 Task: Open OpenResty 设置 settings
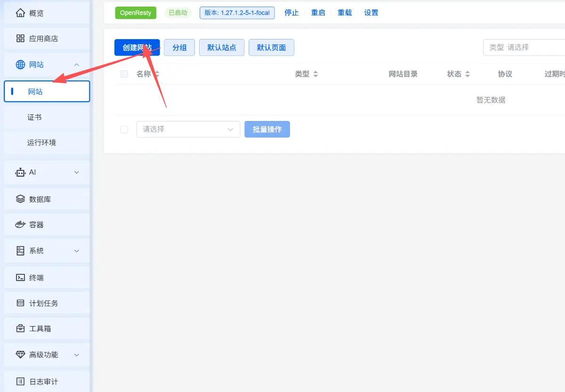(371, 13)
